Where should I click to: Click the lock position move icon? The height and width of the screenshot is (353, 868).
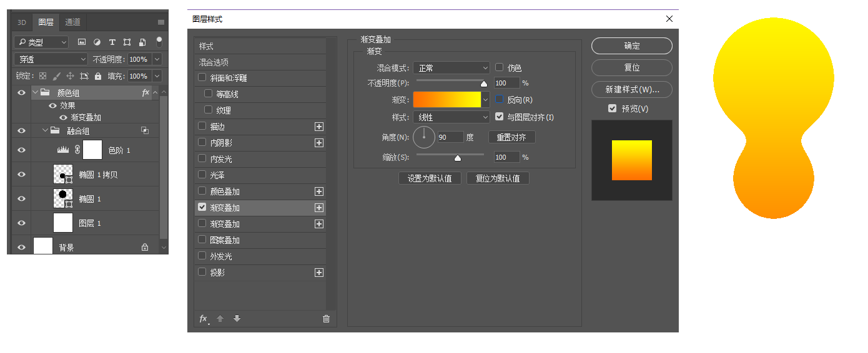click(x=70, y=76)
